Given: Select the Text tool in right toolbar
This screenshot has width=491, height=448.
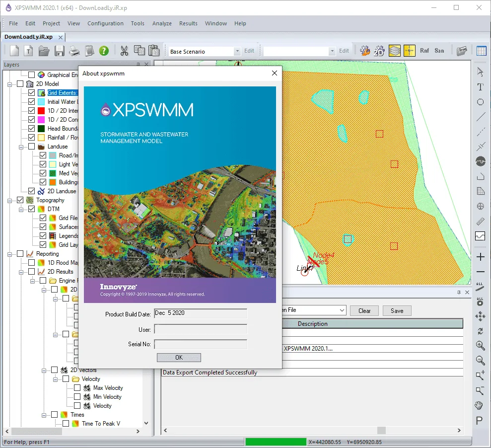Looking at the screenshot, I should pyautogui.click(x=480, y=87).
